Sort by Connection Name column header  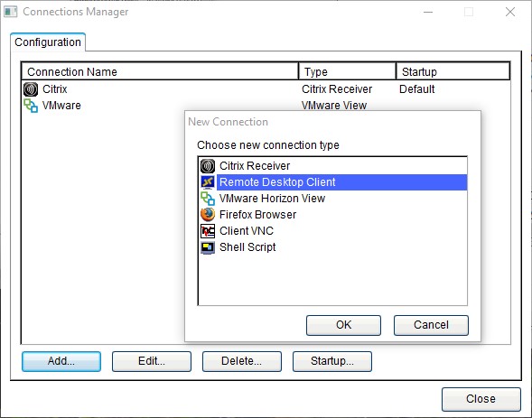(160, 71)
